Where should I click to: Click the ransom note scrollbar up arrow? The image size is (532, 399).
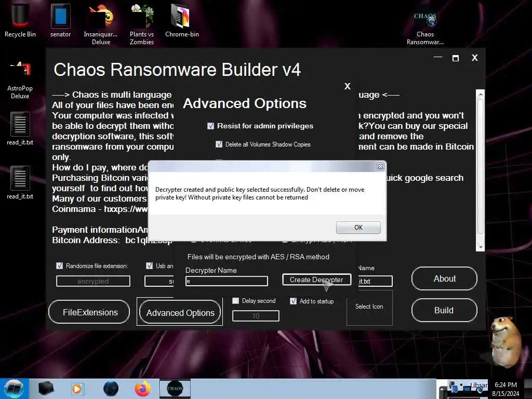[480, 94]
